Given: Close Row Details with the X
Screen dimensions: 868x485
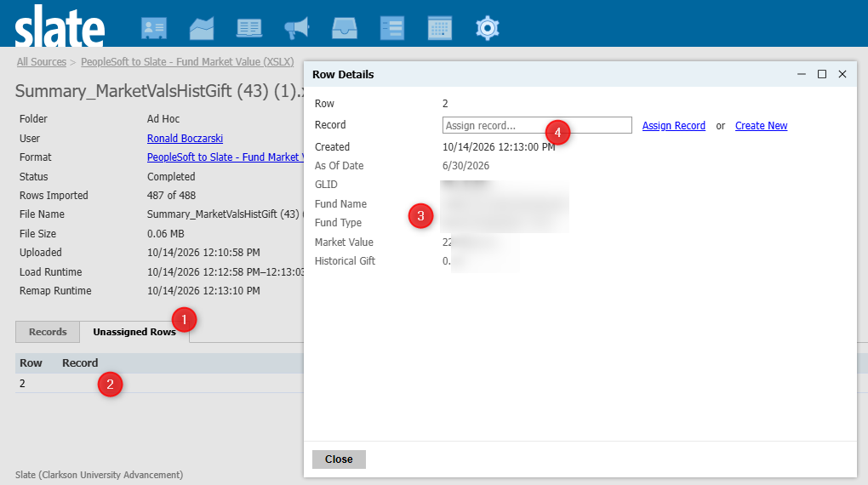Looking at the screenshot, I should coord(842,74).
